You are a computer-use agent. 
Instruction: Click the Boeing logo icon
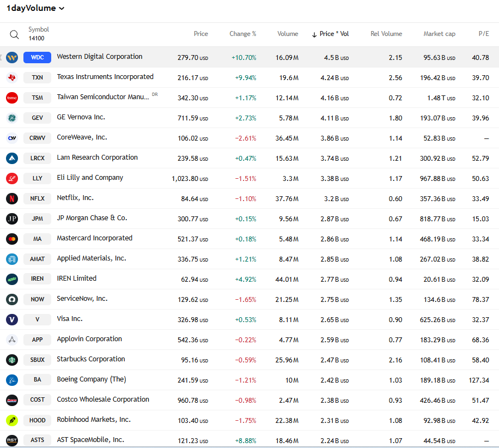pyautogui.click(x=12, y=380)
